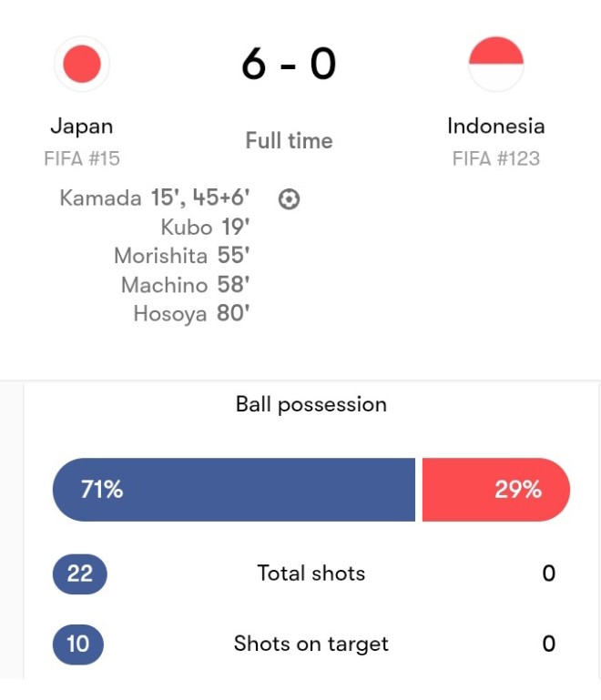The height and width of the screenshot is (700, 601).
Task: Select the Indonesia team name
Action: pos(496,126)
